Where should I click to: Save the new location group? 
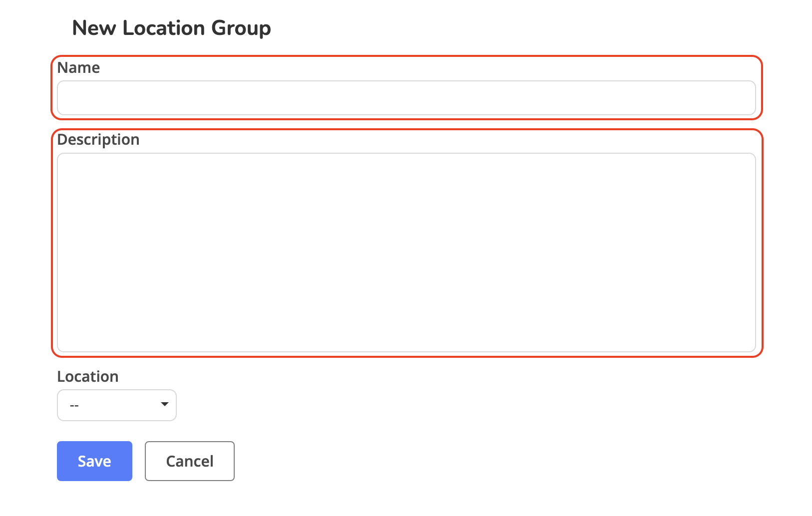(x=94, y=461)
